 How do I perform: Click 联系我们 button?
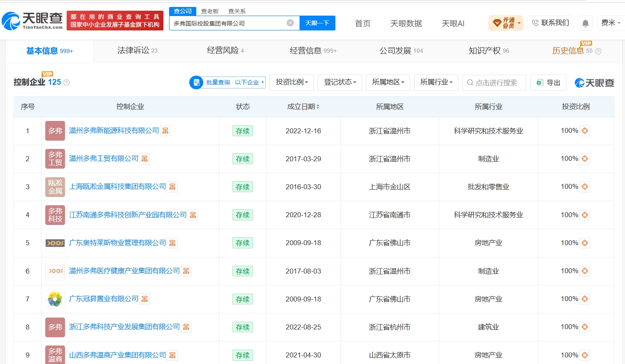(x=550, y=23)
